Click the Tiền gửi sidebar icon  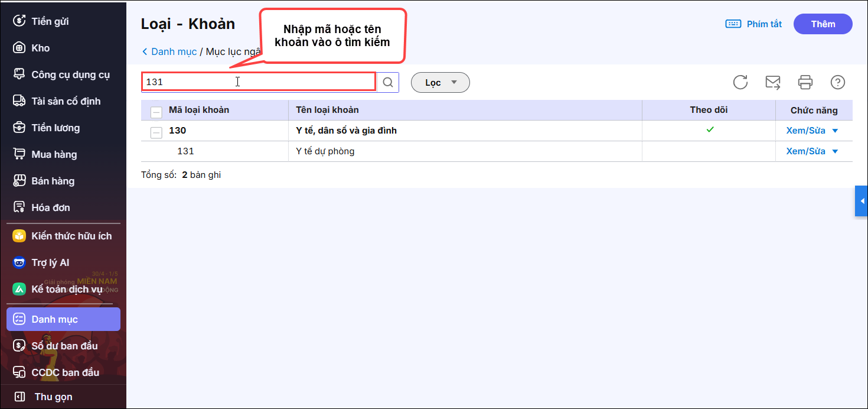click(19, 21)
